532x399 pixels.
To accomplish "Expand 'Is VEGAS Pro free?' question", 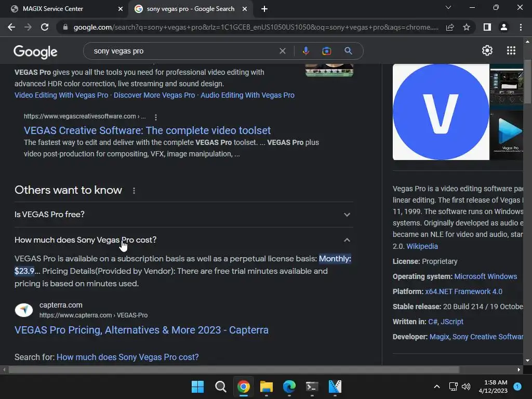I will click(x=183, y=215).
